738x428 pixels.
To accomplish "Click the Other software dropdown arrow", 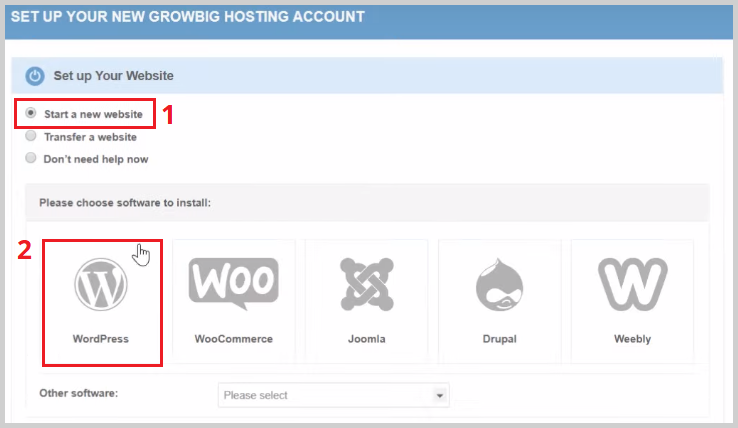I will point(440,396).
